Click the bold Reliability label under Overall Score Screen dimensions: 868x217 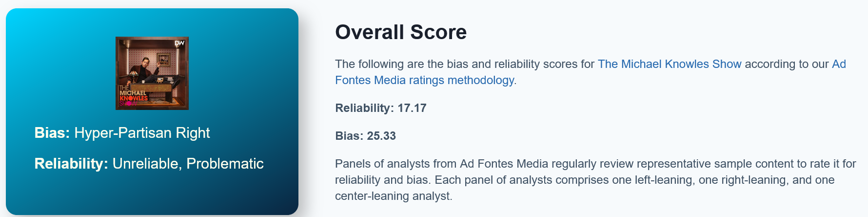pyautogui.click(x=364, y=108)
